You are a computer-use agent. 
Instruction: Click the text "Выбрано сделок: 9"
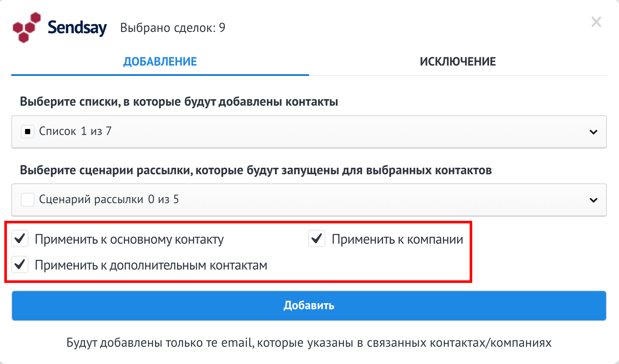click(x=172, y=28)
